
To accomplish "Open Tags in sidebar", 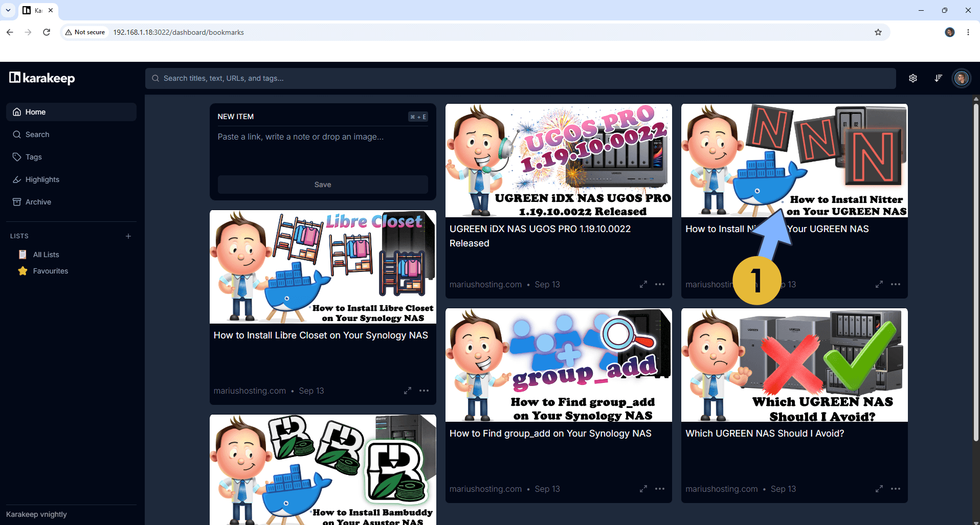I will (x=72, y=157).
